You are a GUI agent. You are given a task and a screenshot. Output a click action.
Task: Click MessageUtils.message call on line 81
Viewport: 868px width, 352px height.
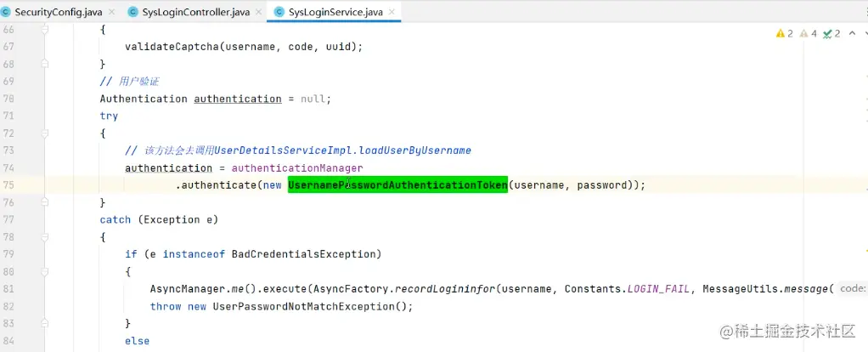(x=765, y=289)
